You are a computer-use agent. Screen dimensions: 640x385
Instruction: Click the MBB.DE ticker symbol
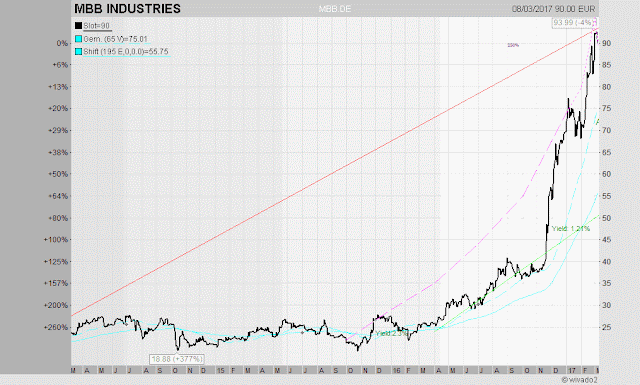tap(335, 9)
